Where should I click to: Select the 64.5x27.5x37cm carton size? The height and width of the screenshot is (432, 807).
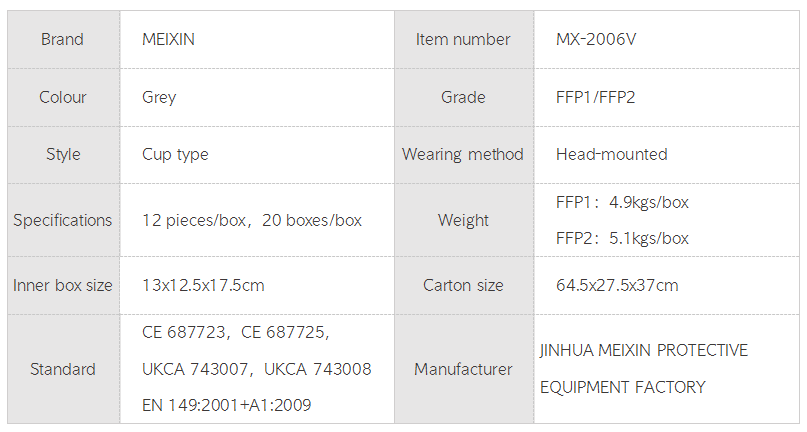tap(617, 285)
